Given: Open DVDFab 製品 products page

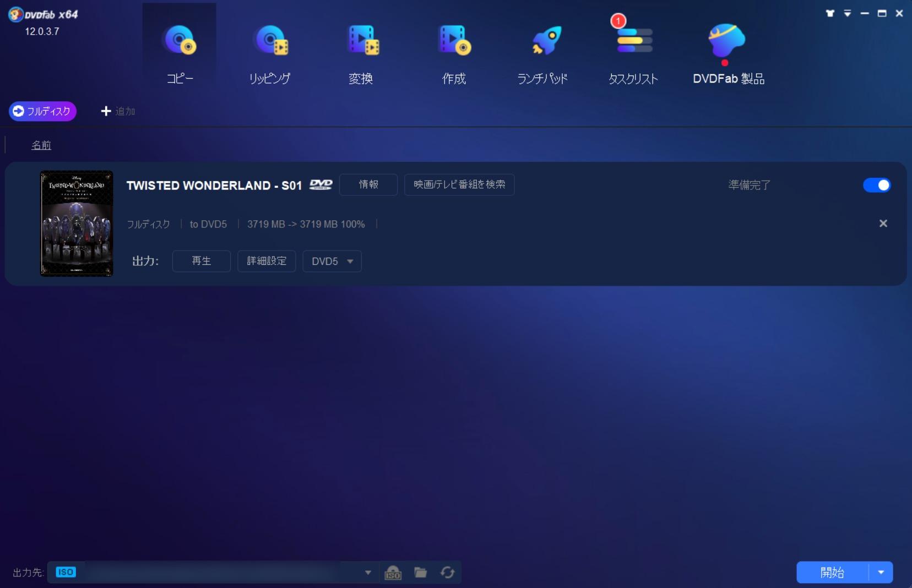Looking at the screenshot, I should (x=728, y=54).
